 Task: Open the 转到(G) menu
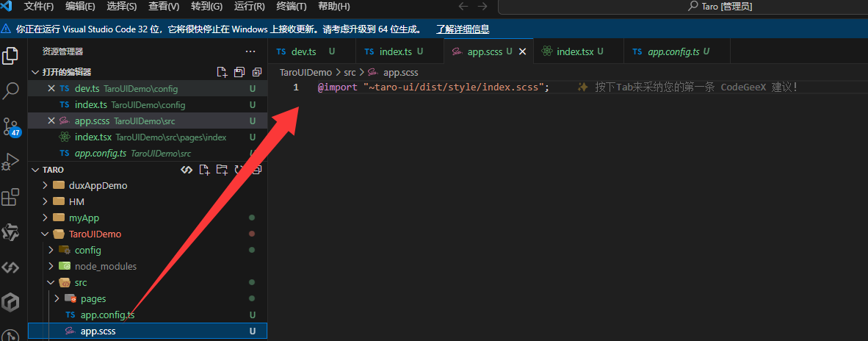(x=206, y=7)
